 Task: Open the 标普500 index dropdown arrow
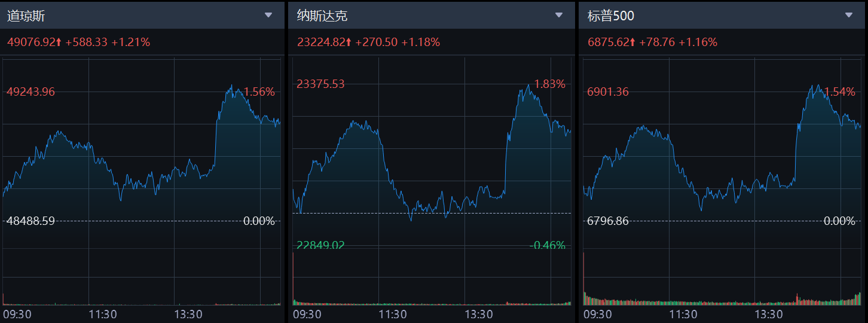pyautogui.click(x=849, y=16)
